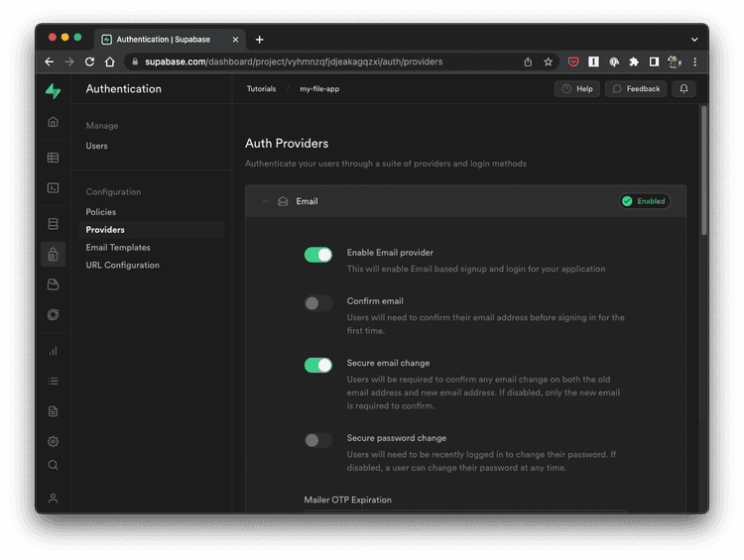Turn off Secure email change toggle
The height and width of the screenshot is (560, 744).
pos(317,366)
